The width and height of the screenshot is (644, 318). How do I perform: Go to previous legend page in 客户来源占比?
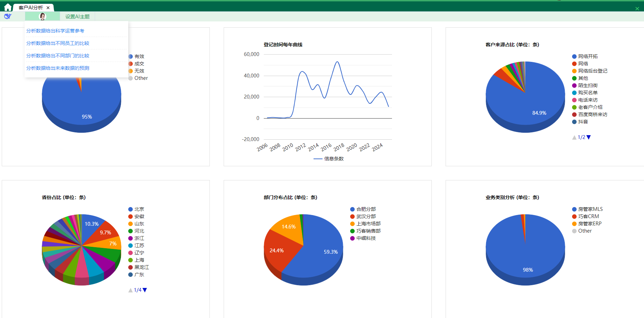[574, 137]
